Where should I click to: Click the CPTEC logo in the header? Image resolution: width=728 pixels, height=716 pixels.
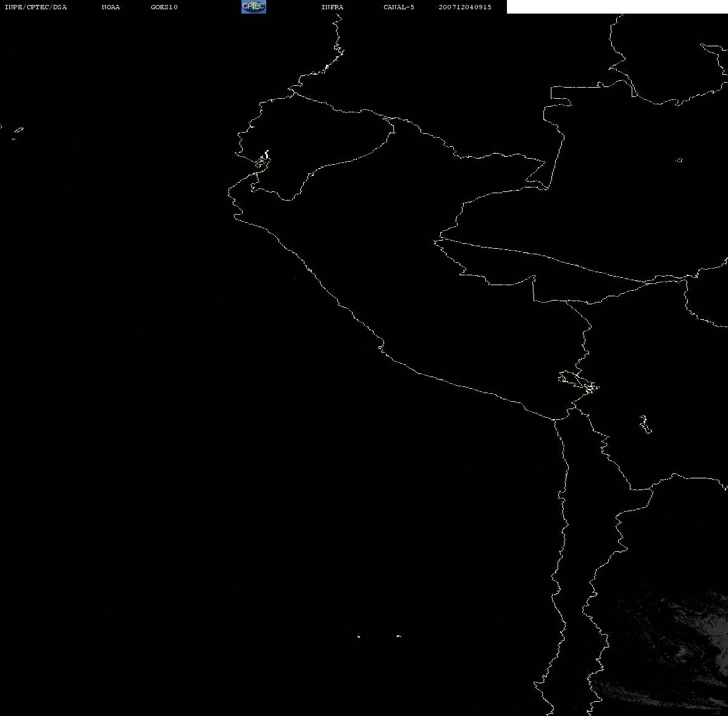253,7
